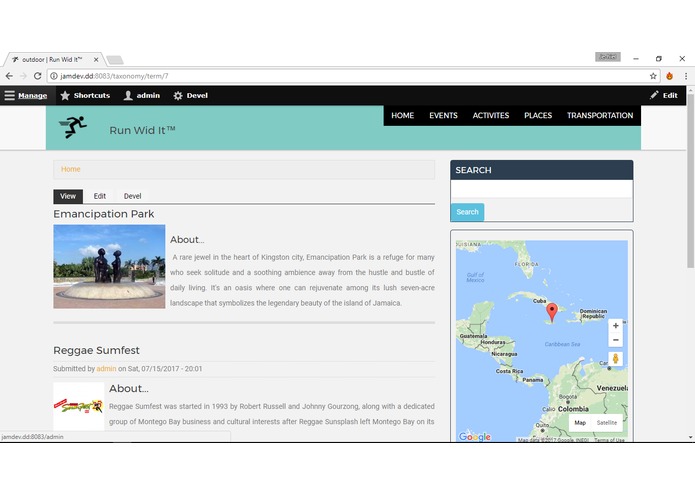Open TRANSPORTATION in main navigation
Image resolution: width=695 pixels, height=494 pixels.
600,116
